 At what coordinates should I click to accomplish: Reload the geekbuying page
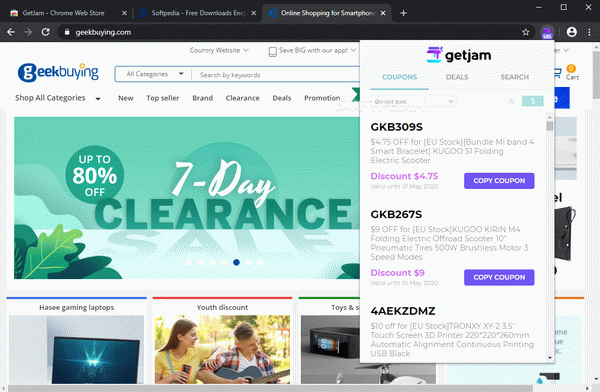[45, 32]
